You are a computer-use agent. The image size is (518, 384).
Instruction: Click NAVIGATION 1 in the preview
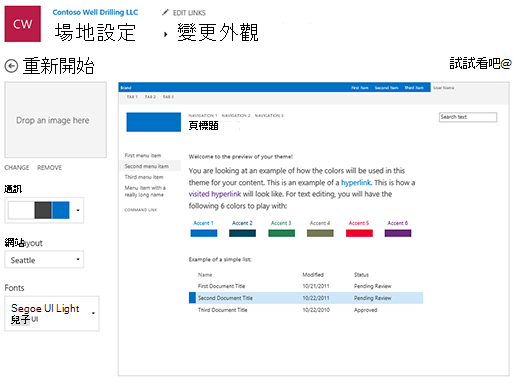point(203,116)
